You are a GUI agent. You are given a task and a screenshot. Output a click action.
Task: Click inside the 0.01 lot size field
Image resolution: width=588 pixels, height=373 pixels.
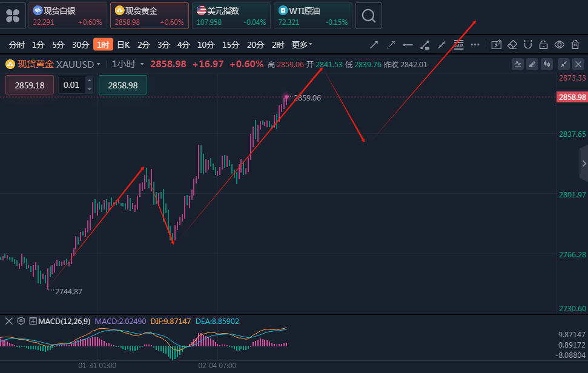[x=71, y=85]
